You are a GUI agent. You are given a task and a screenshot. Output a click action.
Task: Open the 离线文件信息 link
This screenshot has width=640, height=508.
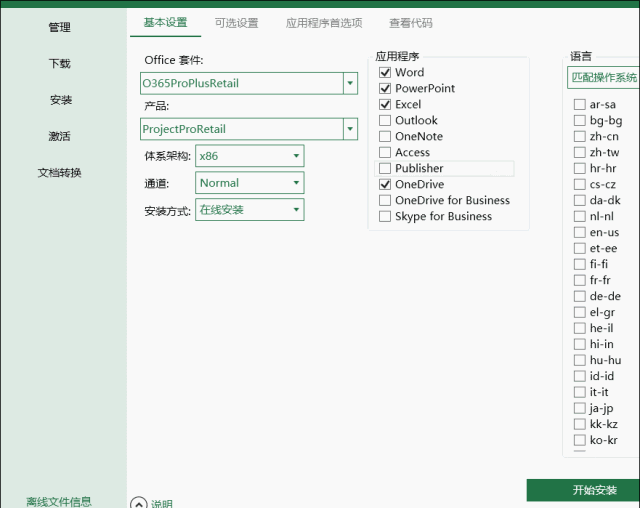59,501
